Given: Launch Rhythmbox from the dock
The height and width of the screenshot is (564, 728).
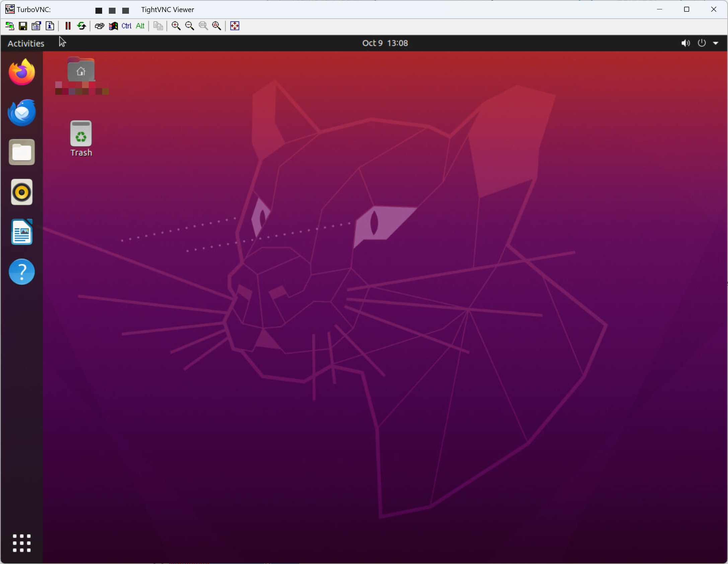Looking at the screenshot, I should click(x=22, y=192).
